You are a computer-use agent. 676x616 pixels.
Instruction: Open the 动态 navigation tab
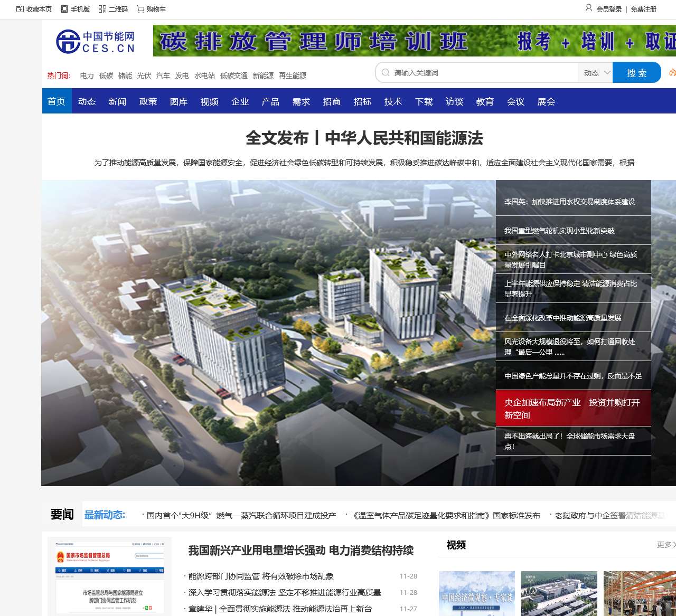tap(87, 101)
